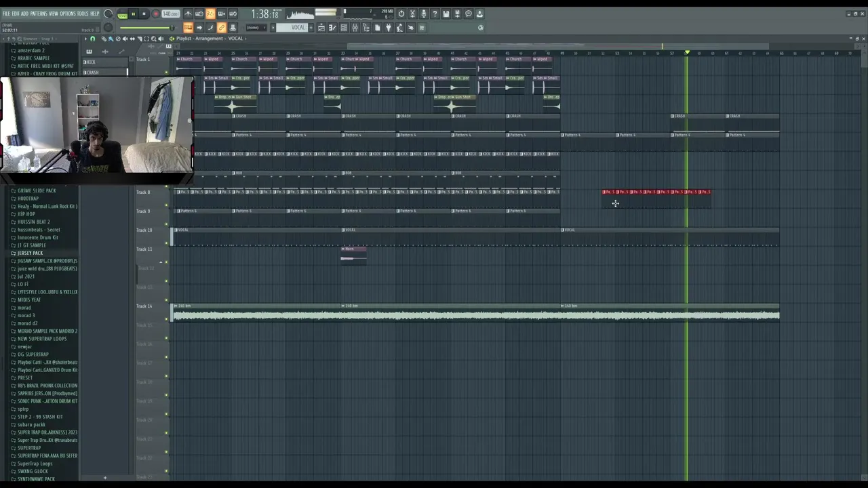This screenshot has height=488, width=868.
Task: Open the ADD menu
Action: tap(25, 14)
